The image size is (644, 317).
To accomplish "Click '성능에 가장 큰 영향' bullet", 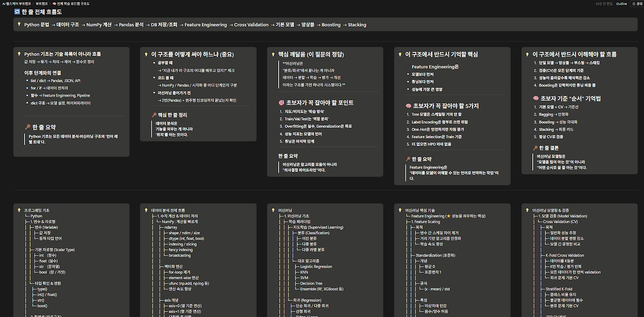I will (427, 89).
